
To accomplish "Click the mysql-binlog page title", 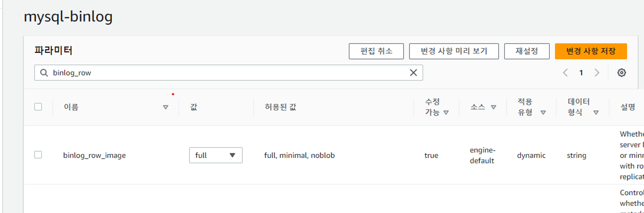I will [x=68, y=17].
